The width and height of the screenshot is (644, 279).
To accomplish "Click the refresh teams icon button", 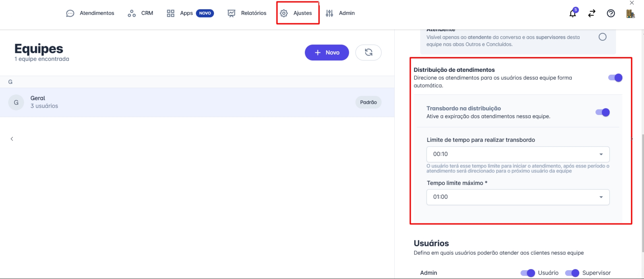I will (x=368, y=53).
